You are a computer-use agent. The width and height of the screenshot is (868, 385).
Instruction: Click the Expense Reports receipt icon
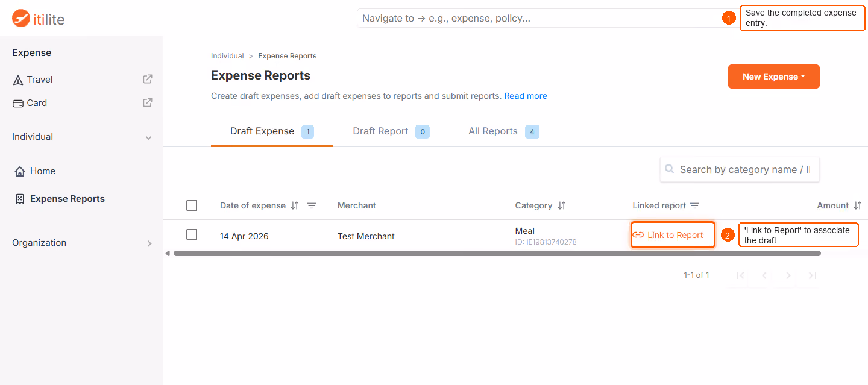pos(20,199)
